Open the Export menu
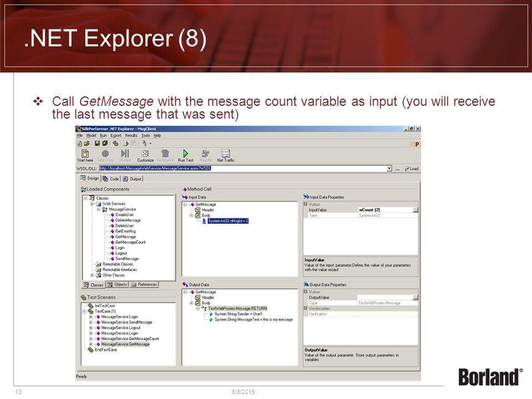 [116, 135]
